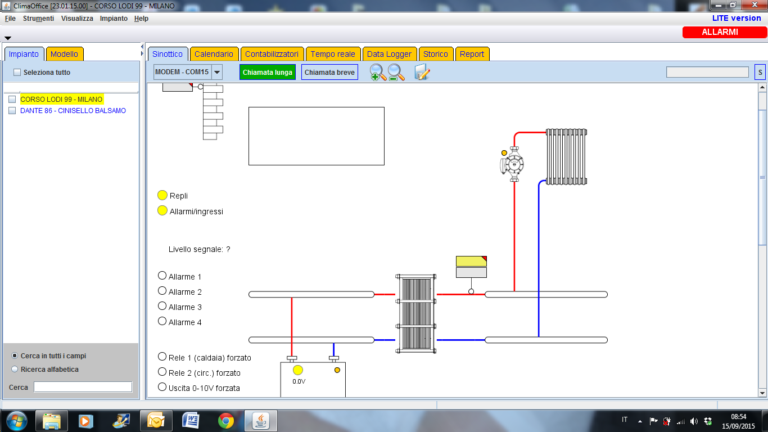Check the box for DANTE 86 - CINISELLO BALSAMO
Viewport: 768px width, 432px height.
(11, 111)
